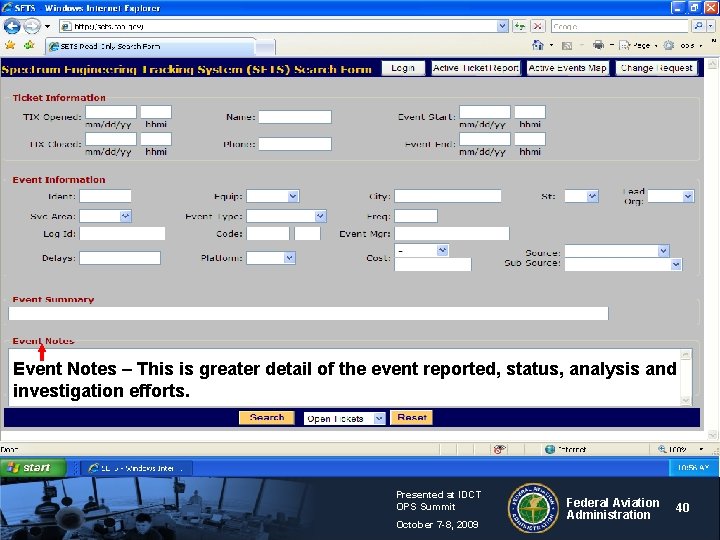720x540 pixels.
Task: Click the Log Id input field
Action: point(122,234)
